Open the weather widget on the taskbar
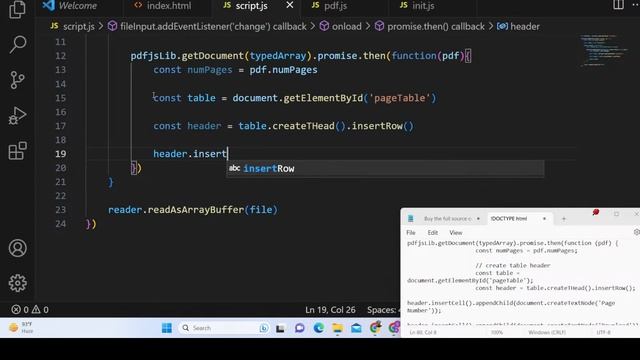 click(21, 327)
